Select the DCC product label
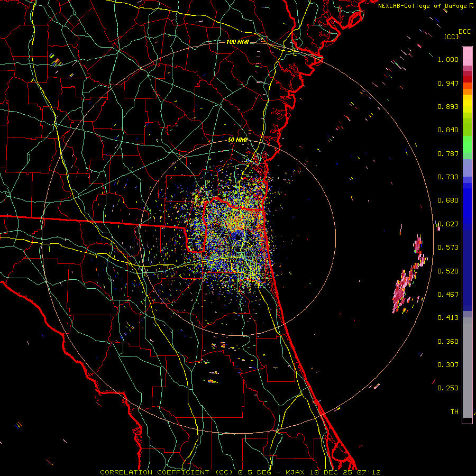 point(465,32)
